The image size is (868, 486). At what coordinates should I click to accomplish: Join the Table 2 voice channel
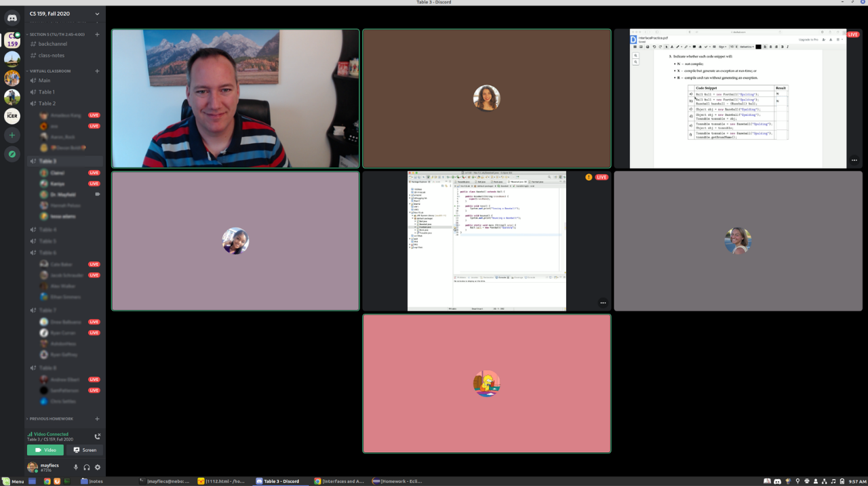click(64, 104)
